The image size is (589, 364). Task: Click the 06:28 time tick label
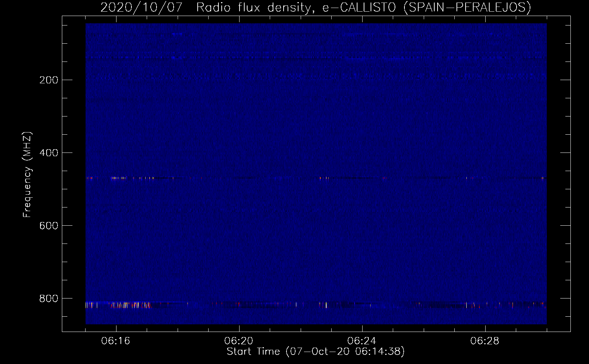pos(485,341)
